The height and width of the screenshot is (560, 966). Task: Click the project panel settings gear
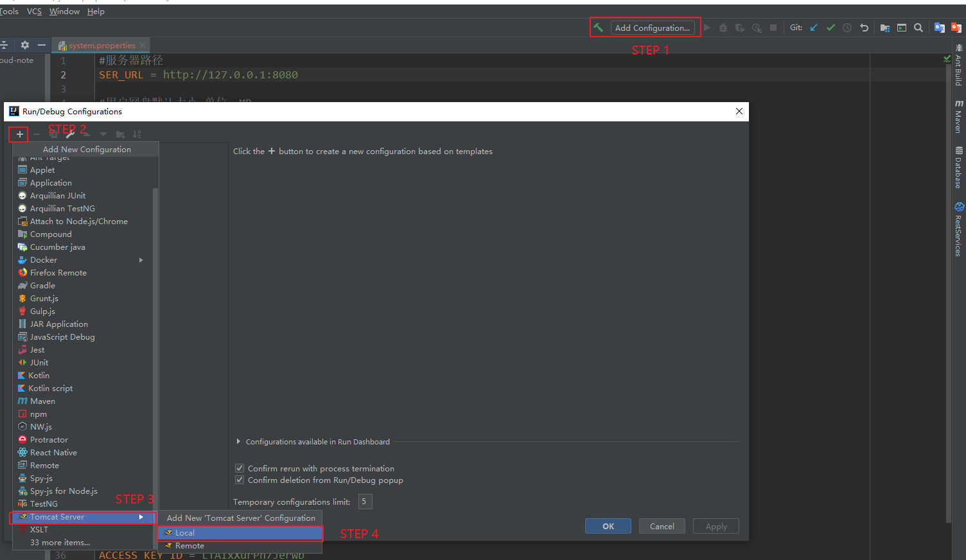click(x=25, y=45)
